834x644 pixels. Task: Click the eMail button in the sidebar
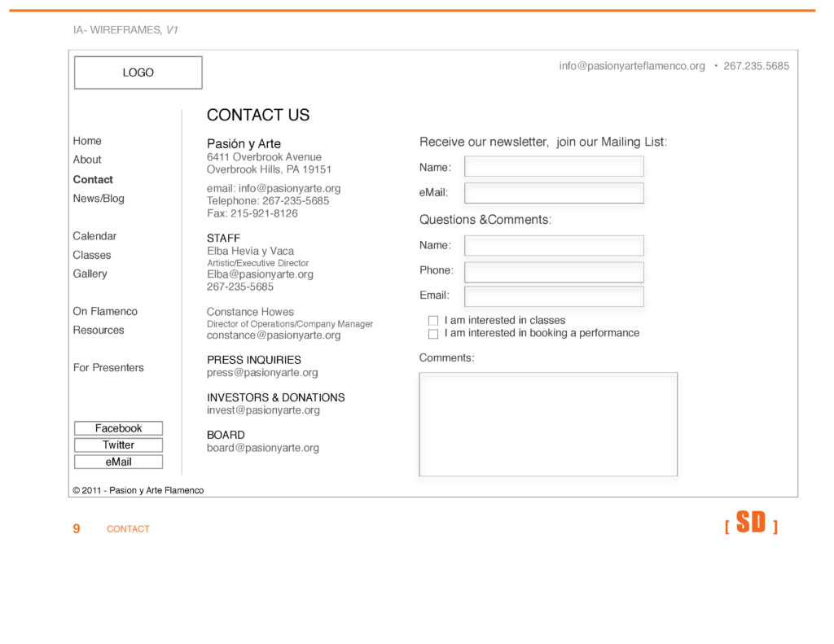click(x=118, y=462)
